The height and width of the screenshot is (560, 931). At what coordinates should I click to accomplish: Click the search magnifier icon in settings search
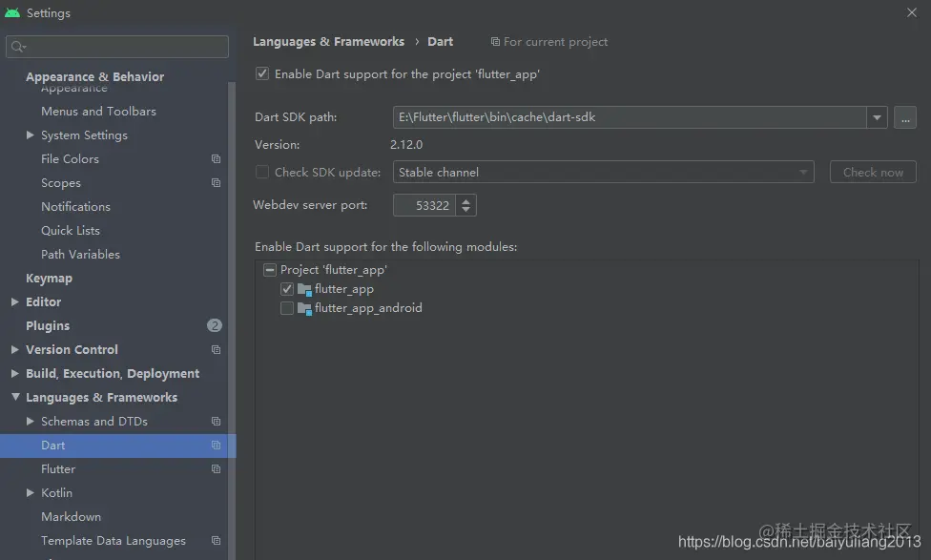pyautogui.click(x=18, y=47)
